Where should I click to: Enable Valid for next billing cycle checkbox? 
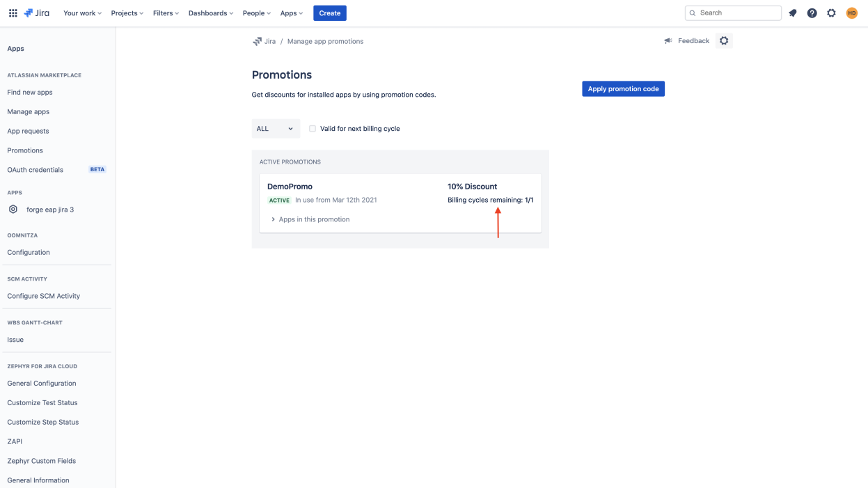(x=313, y=129)
